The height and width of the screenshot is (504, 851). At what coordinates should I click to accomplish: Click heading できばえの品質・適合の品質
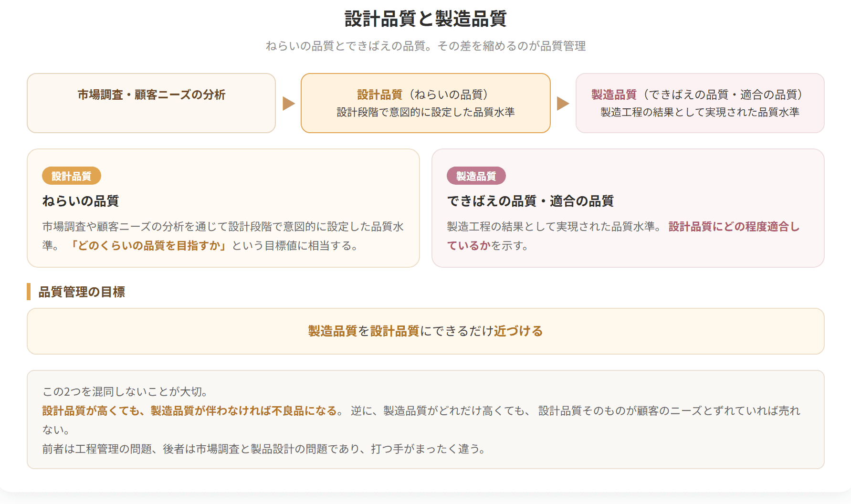pyautogui.click(x=530, y=201)
